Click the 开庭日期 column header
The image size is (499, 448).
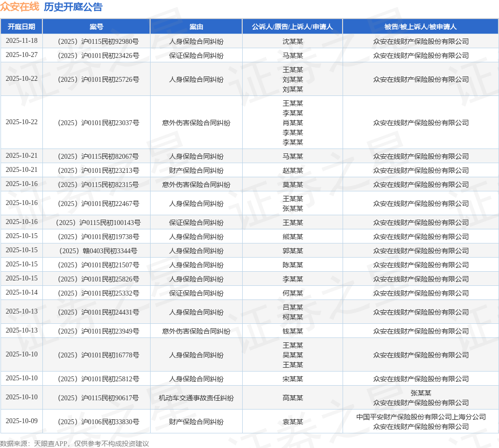click(x=21, y=27)
